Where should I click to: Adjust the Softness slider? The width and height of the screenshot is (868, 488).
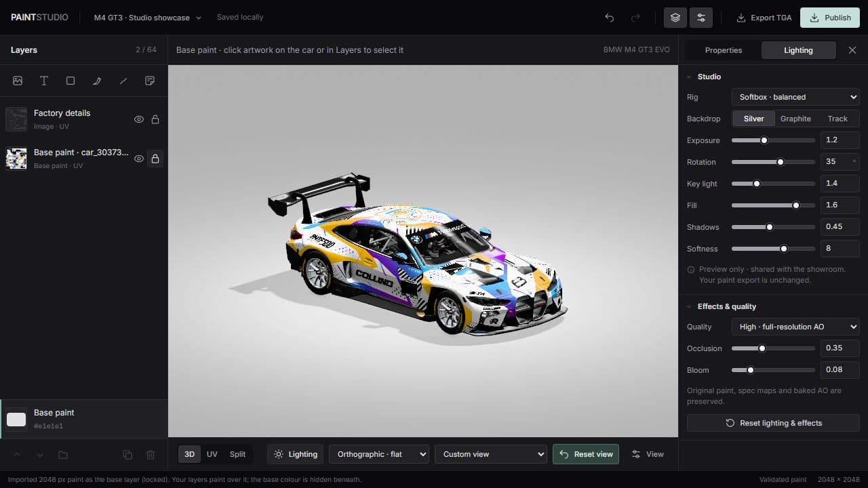pyautogui.click(x=773, y=249)
